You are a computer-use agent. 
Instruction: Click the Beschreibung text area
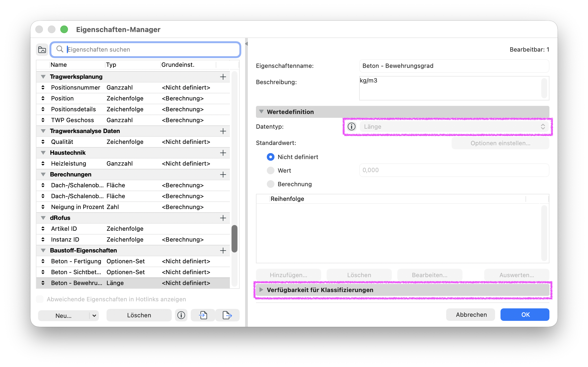(x=454, y=88)
